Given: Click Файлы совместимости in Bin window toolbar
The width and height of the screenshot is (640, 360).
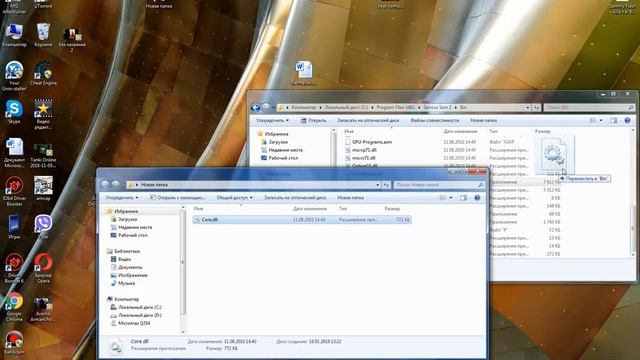Looking at the screenshot, I should pos(435,120).
